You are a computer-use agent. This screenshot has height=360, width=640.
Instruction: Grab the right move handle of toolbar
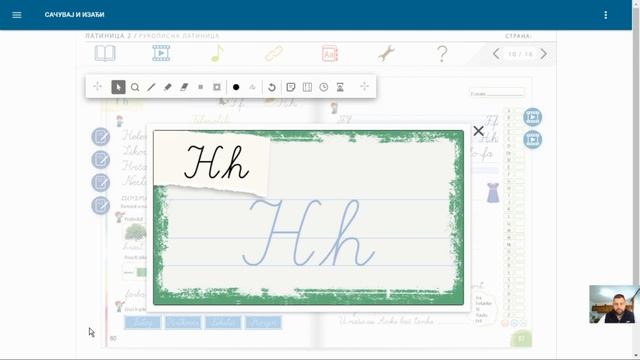pyautogui.click(x=364, y=87)
